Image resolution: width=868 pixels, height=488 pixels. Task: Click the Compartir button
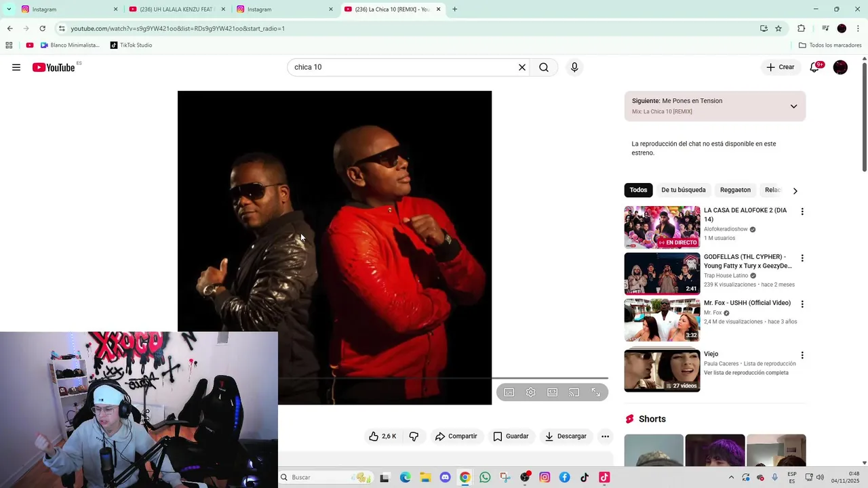click(456, 436)
